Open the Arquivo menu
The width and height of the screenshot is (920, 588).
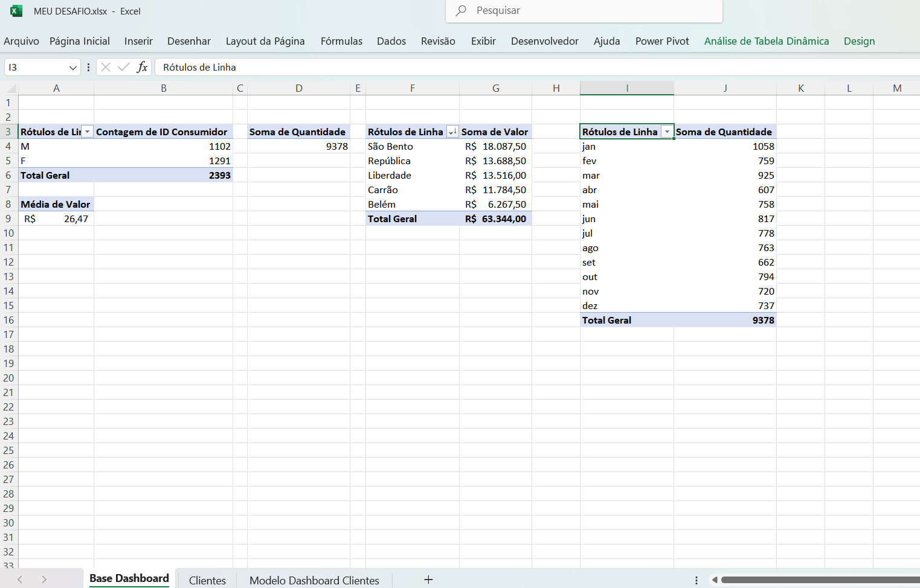21,41
